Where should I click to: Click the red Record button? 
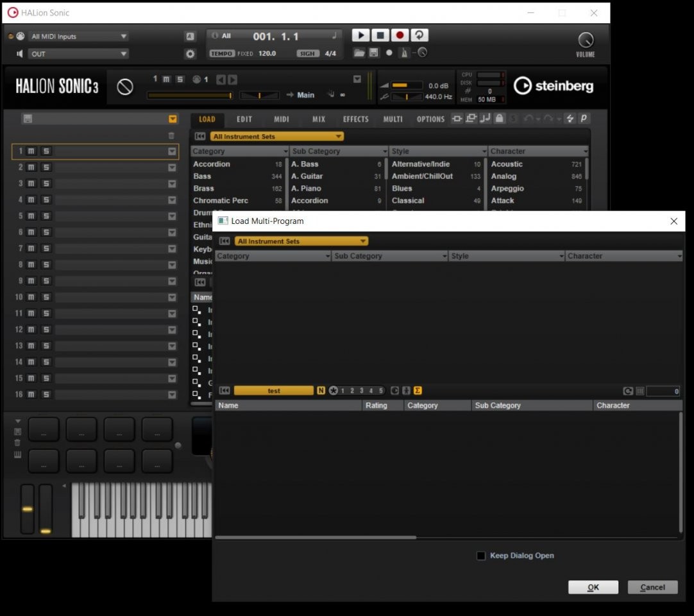coord(399,35)
